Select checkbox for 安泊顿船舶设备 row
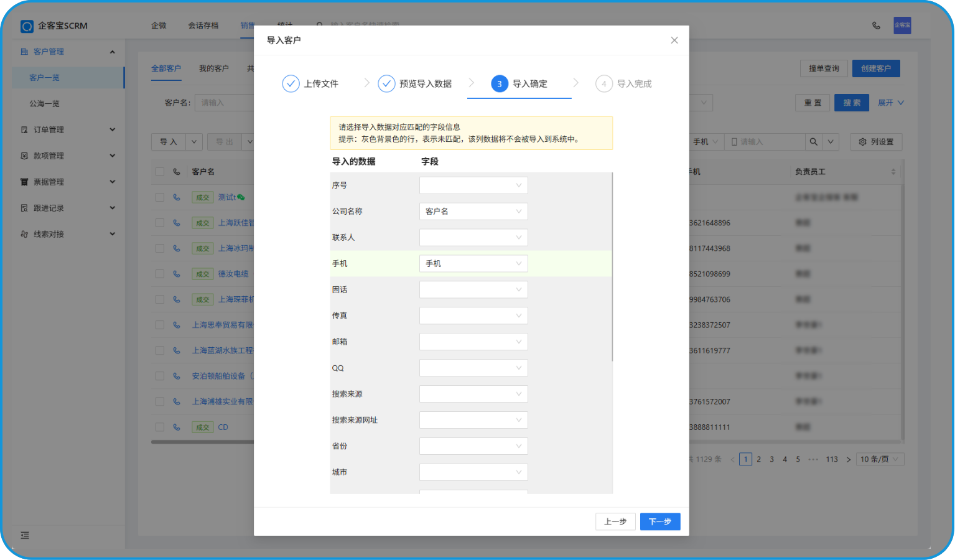Screen dimensions: 955x560 click(x=160, y=376)
